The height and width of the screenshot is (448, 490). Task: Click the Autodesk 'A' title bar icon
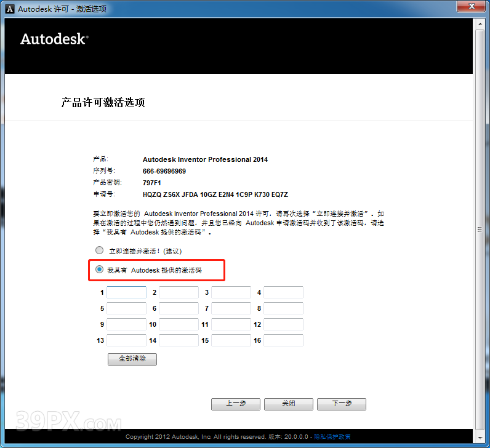click(x=10, y=9)
